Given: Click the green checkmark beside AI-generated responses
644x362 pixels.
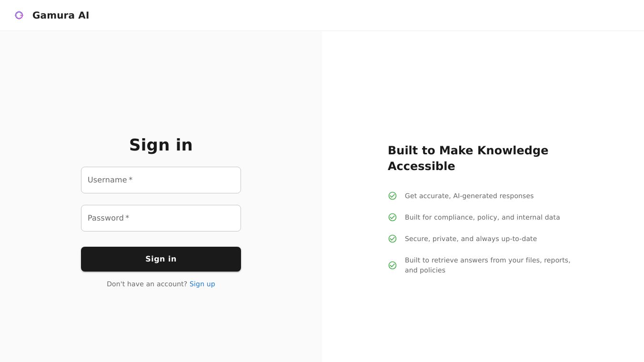Looking at the screenshot, I should click(x=392, y=196).
